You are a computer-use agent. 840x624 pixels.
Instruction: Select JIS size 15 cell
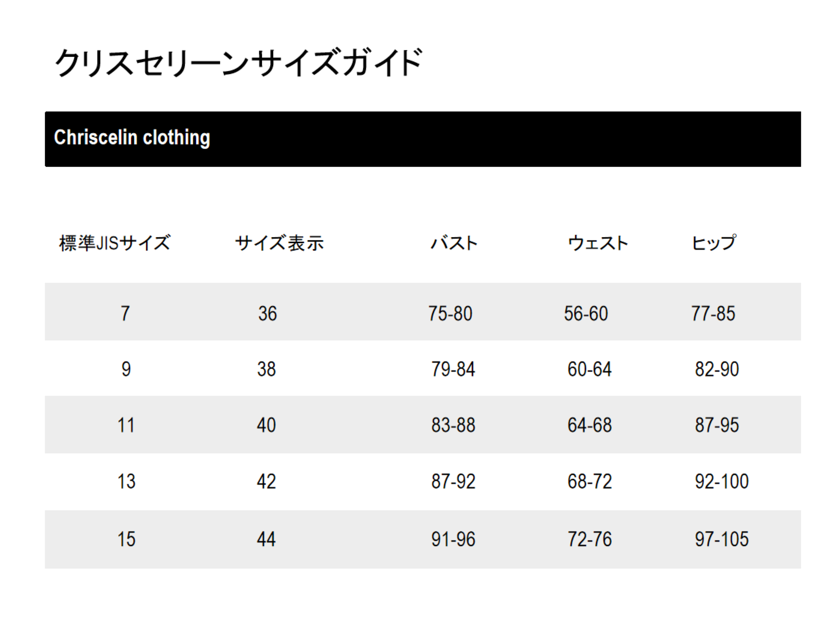coord(126,539)
